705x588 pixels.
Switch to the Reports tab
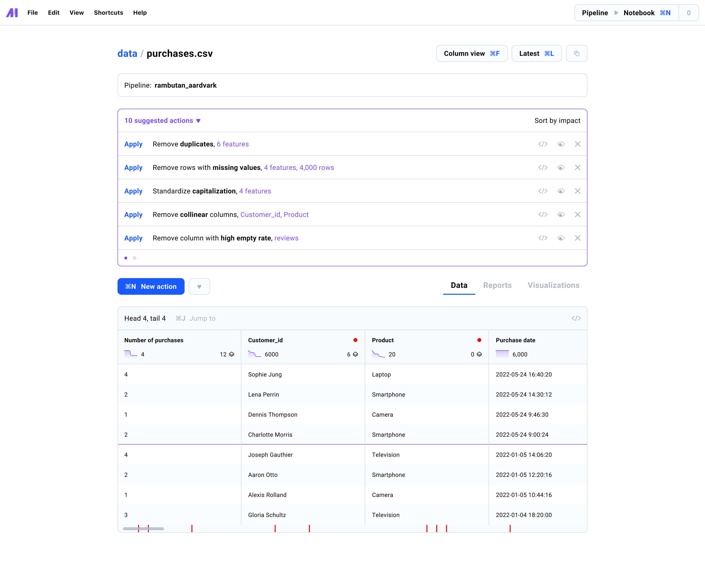(497, 285)
